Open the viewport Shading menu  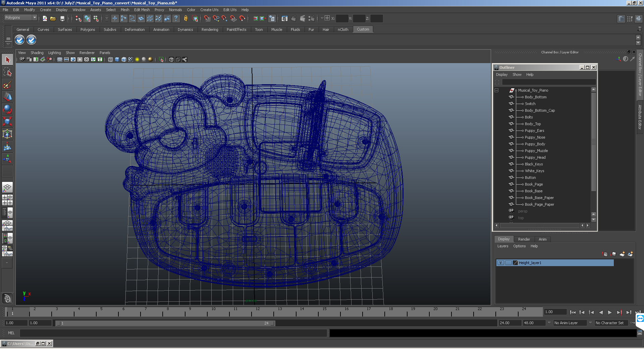37,53
